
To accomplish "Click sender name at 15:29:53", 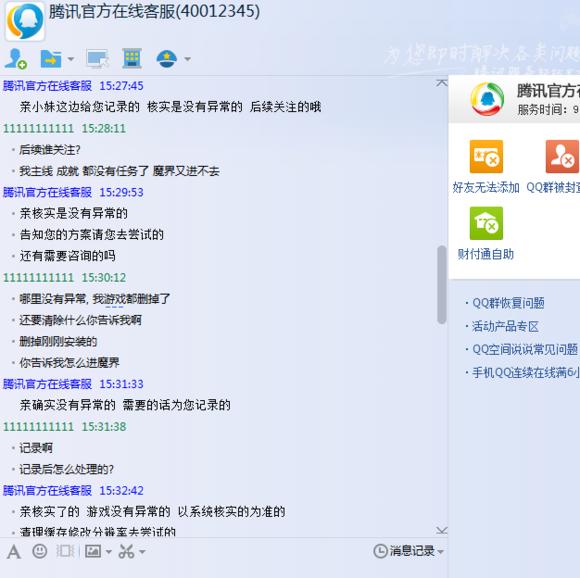I will [x=47, y=192].
